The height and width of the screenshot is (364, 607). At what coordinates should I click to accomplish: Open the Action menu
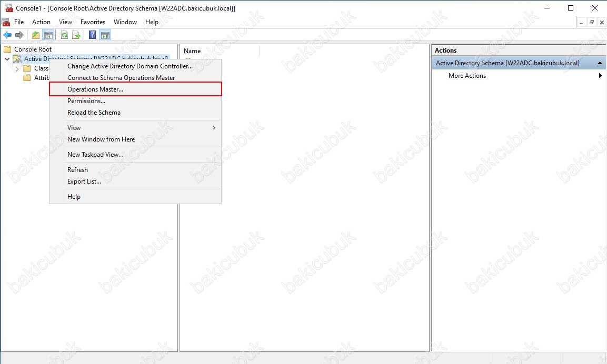[x=41, y=22]
